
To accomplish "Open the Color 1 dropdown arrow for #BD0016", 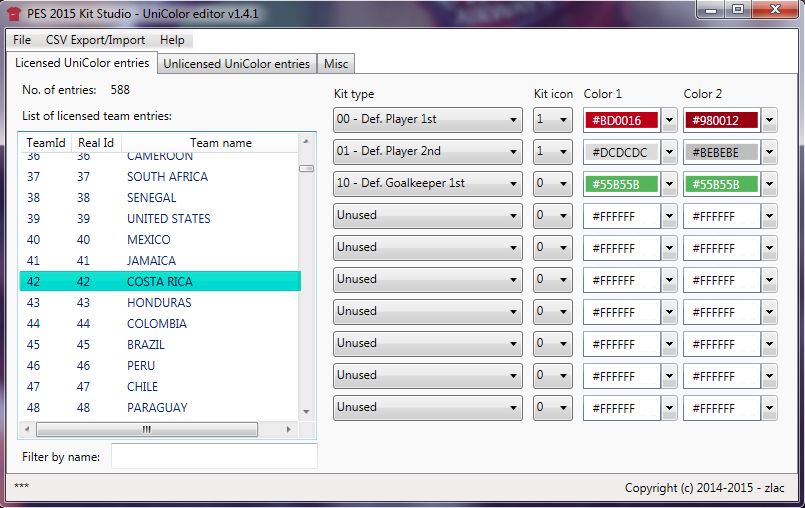I will click(x=669, y=120).
